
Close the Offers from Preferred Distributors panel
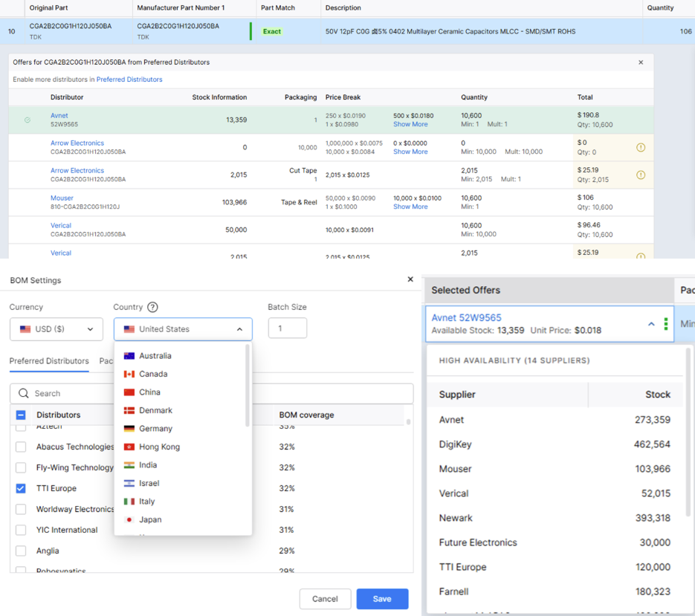click(x=641, y=62)
